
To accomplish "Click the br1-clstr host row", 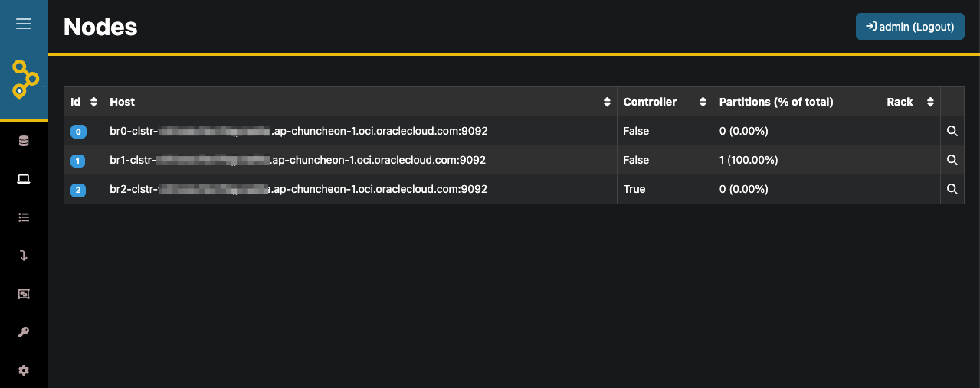I will click(x=297, y=160).
